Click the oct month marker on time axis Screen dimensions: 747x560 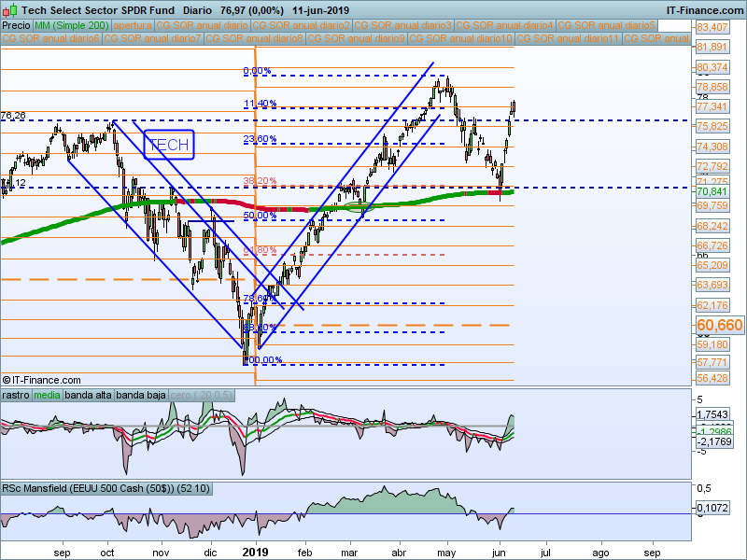point(107,553)
